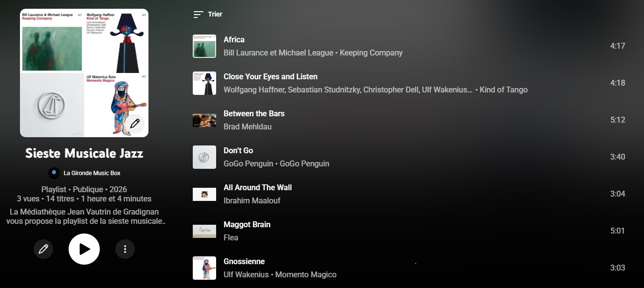The height and width of the screenshot is (288, 644).
Task: Select the Gnossienne track title
Action: click(244, 261)
